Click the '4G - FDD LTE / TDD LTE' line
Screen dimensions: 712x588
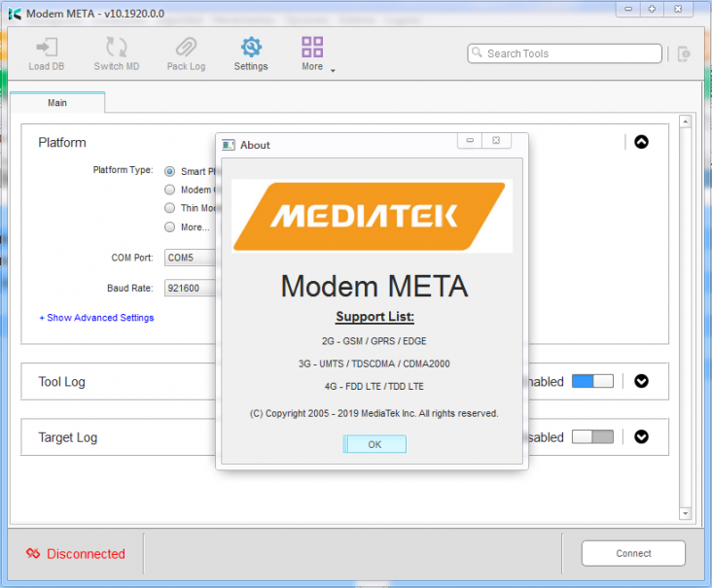[374, 387]
